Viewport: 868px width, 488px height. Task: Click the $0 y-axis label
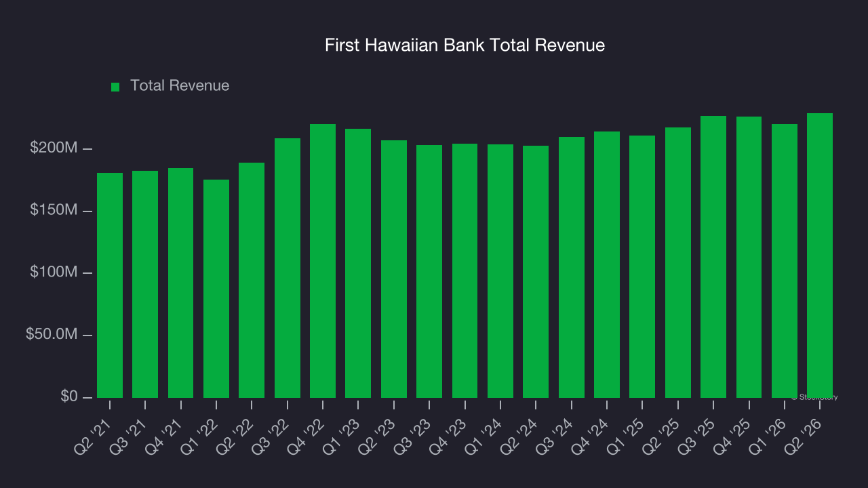(68, 396)
